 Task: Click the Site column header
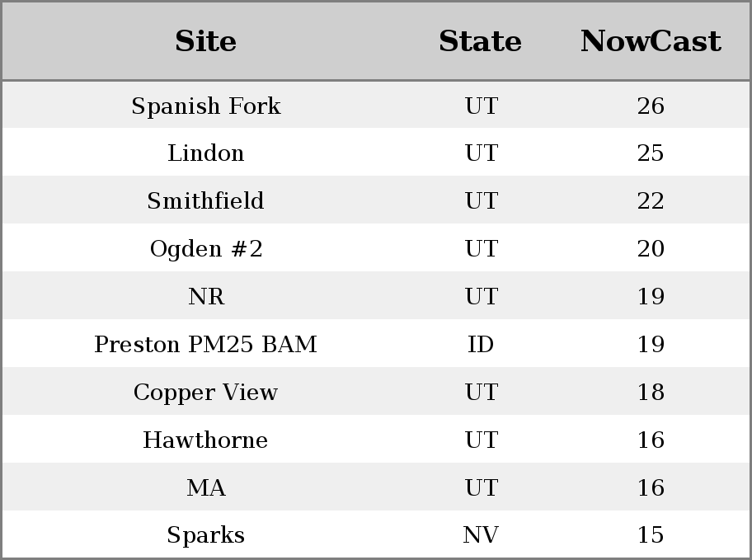[x=205, y=41]
